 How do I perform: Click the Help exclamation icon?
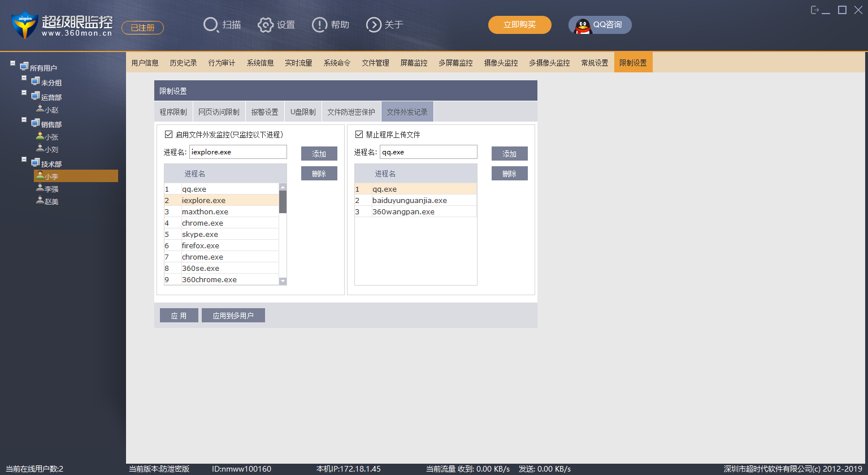click(x=319, y=25)
